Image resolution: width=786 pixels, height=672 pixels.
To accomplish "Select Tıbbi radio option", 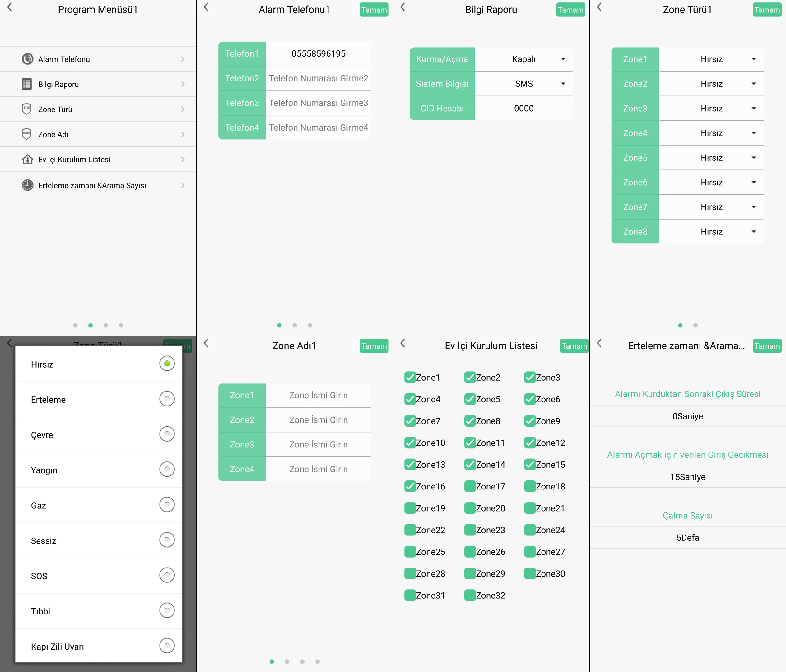I will coord(167,610).
